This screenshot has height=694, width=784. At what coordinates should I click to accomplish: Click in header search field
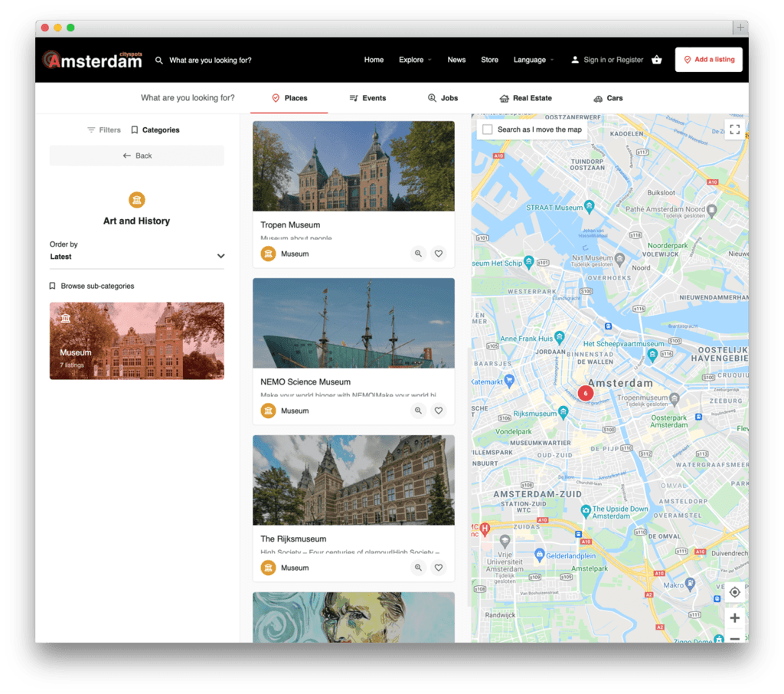coord(210,60)
